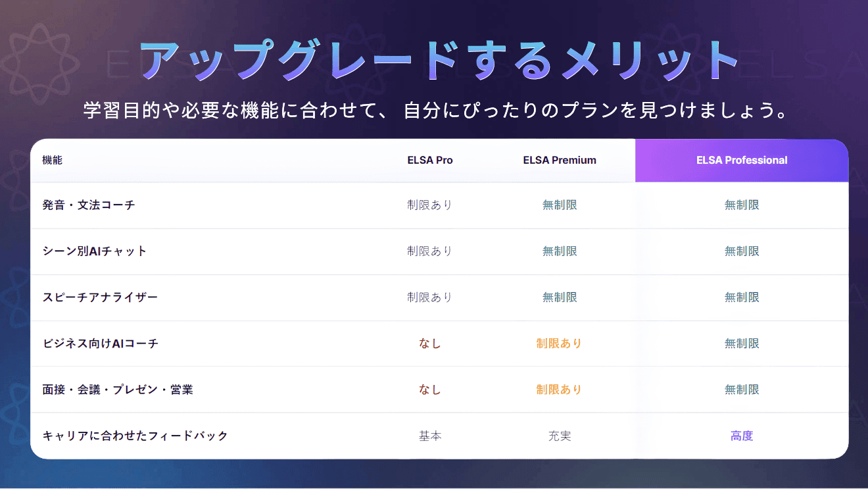Click ELSA Professional's 無制限 for スピーチアナライザー

click(742, 297)
